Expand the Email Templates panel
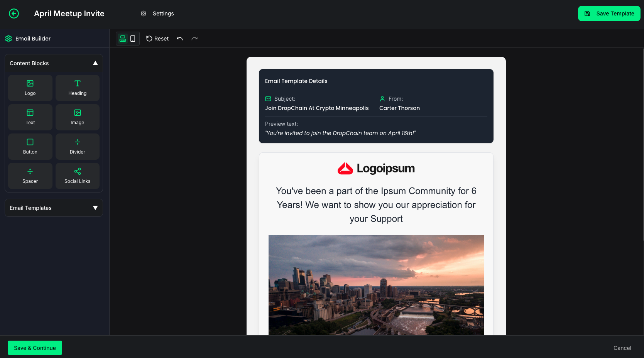 (95, 208)
